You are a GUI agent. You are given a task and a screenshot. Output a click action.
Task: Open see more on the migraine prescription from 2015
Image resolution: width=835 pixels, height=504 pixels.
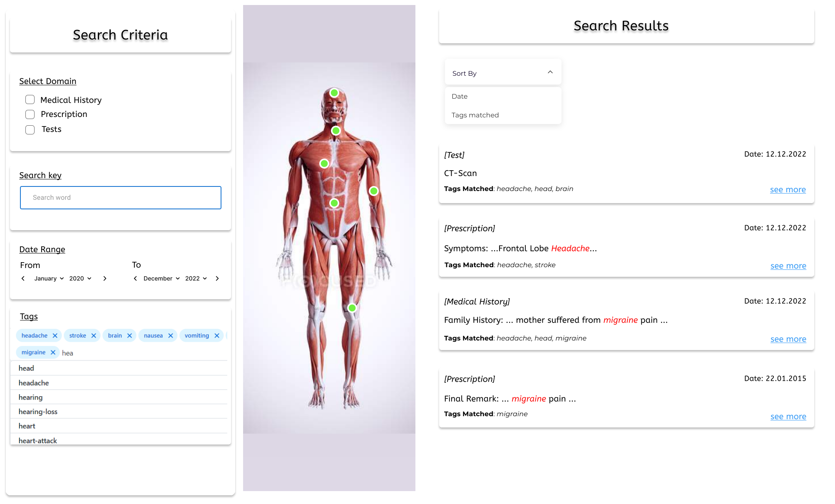[788, 416]
